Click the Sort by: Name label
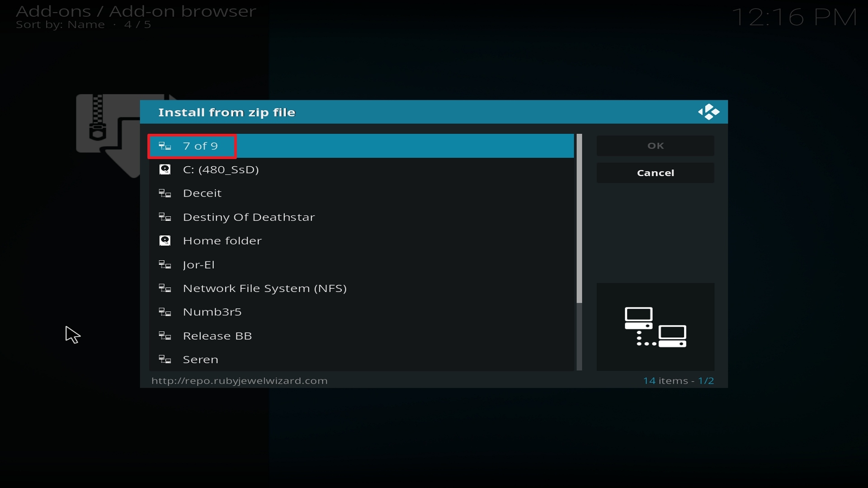This screenshot has height=488, width=868. pyautogui.click(x=60, y=25)
